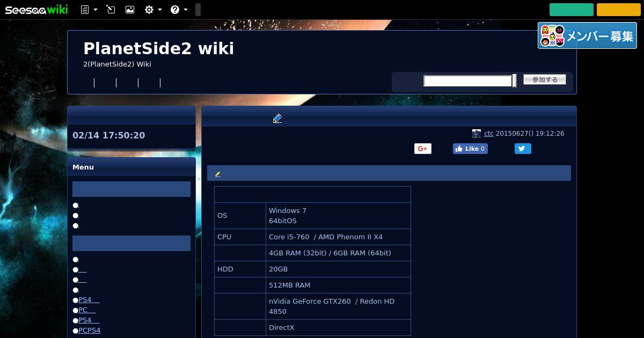The width and height of the screenshot is (644, 338).
Task: Share page via Google+ button
Action: coord(423,149)
